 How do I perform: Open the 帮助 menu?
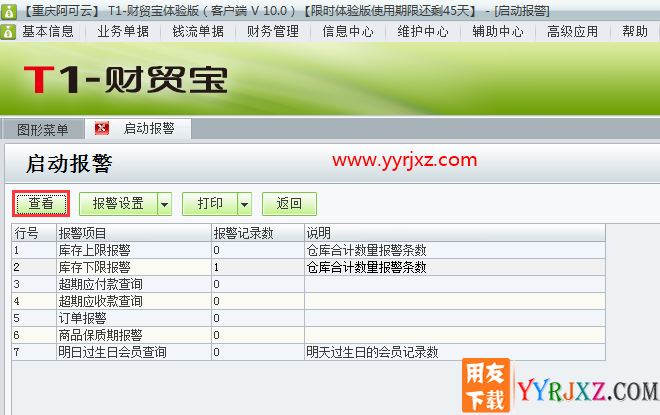pos(635,32)
